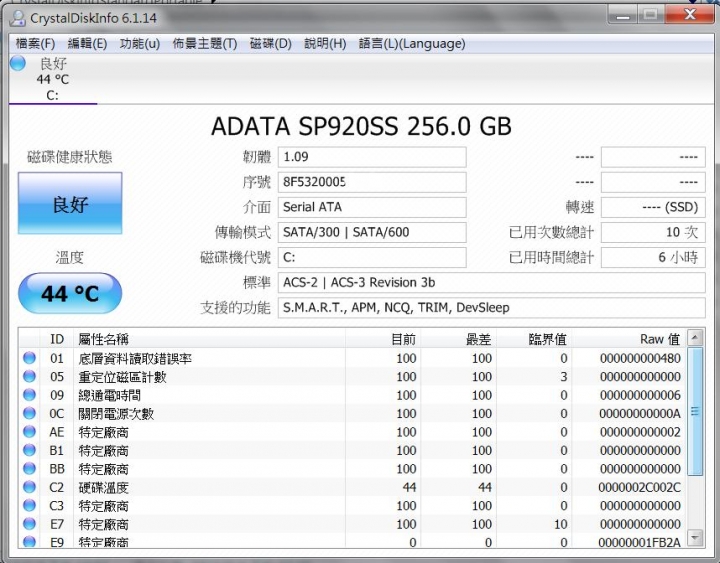The image size is (720, 563).
Task: Open the 功能(u) menu
Action: tap(140, 44)
